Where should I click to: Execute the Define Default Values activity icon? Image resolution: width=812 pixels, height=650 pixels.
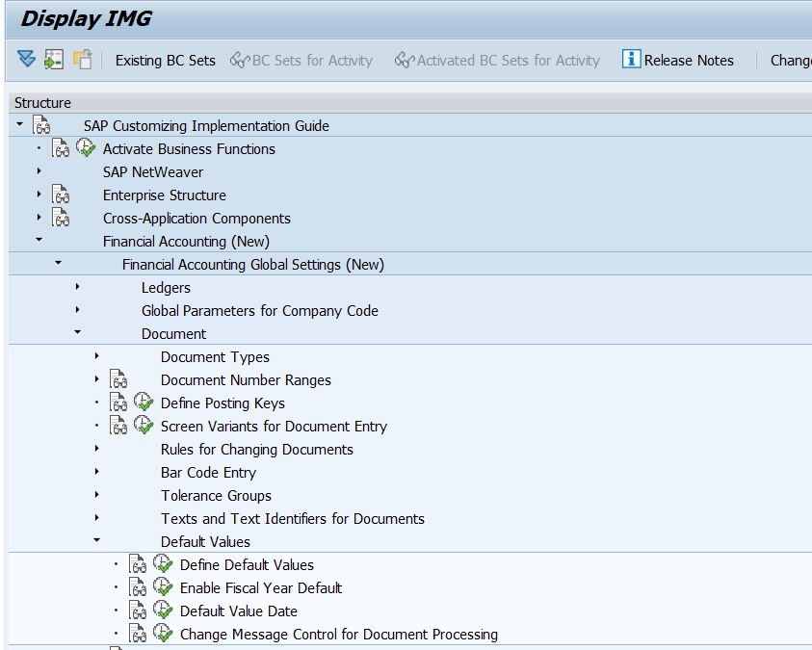click(163, 564)
